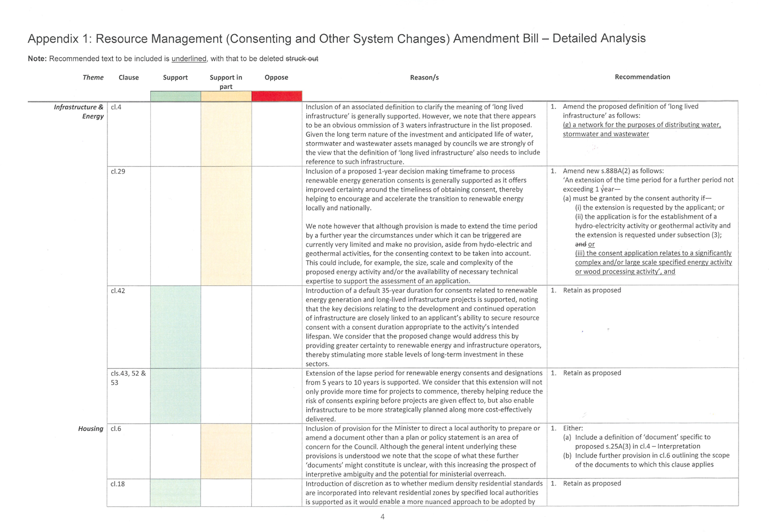This screenshot has width=769, height=532.
Task: Click the 'Oppose' column header
Action: point(276,77)
